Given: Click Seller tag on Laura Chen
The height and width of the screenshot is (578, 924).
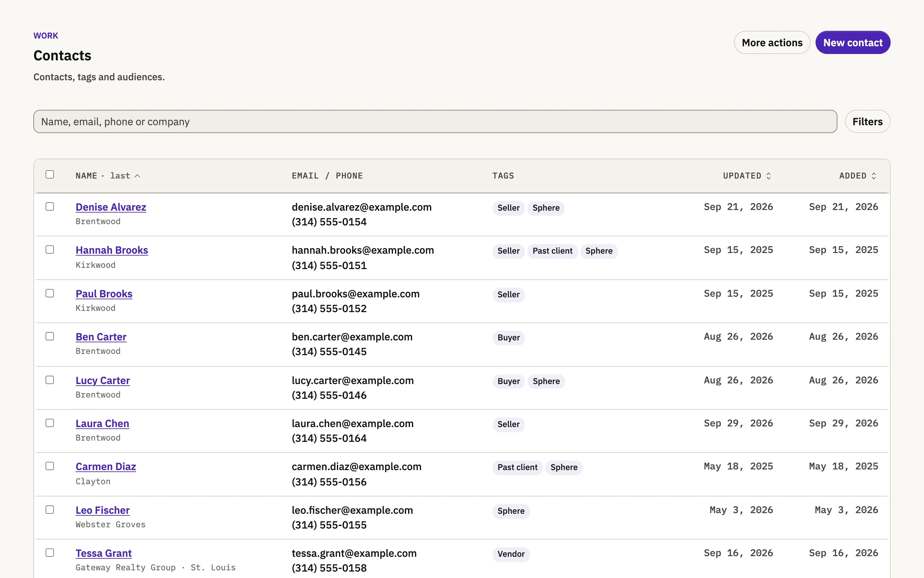Looking at the screenshot, I should click(x=509, y=424).
